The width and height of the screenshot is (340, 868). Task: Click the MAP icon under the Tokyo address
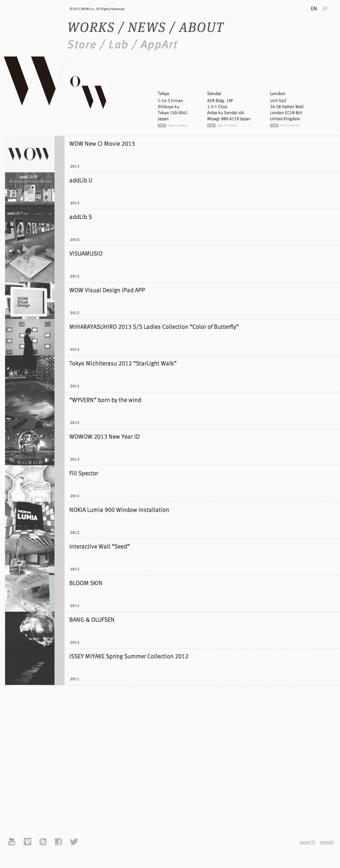coord(161,125)
